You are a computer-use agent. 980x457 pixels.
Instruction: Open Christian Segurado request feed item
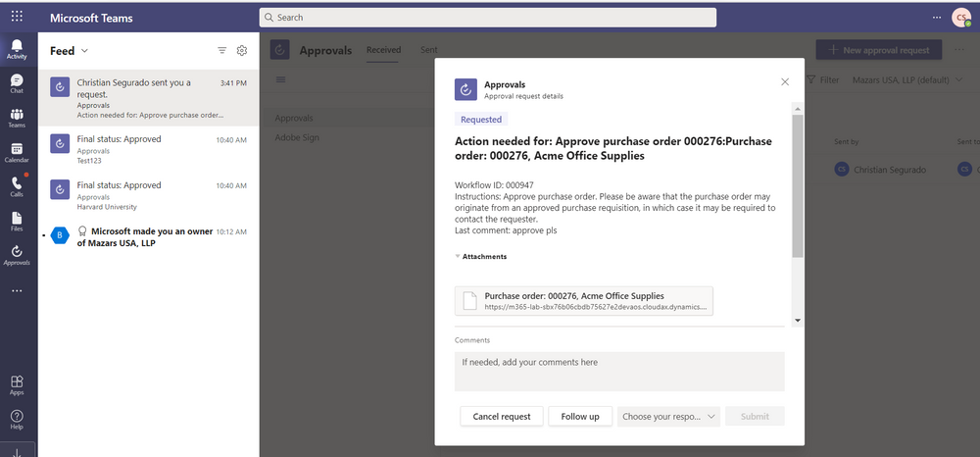148,98
